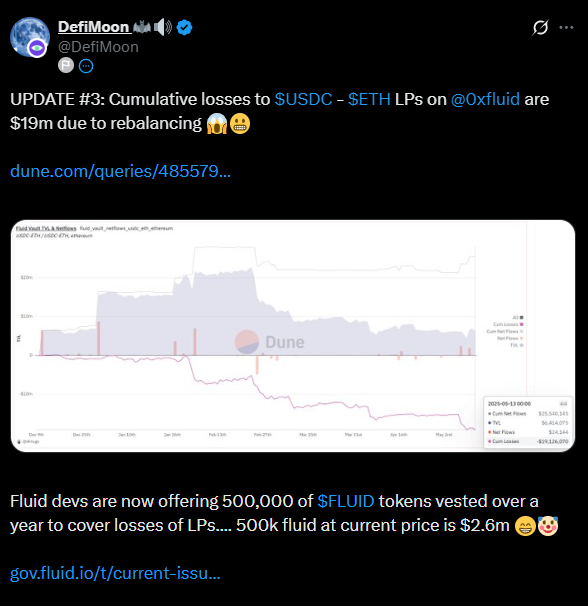Open the $USDC cashtag
588x606 pixels.
[x=303, y=99]
